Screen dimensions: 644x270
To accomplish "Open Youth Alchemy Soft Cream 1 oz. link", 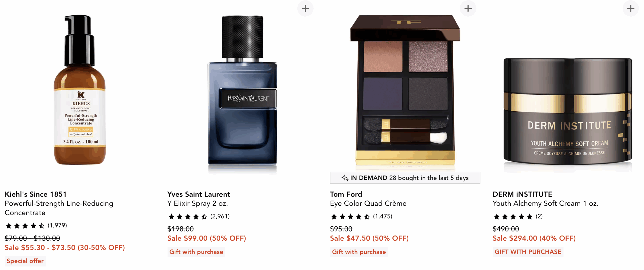I will tap(545, 203).
